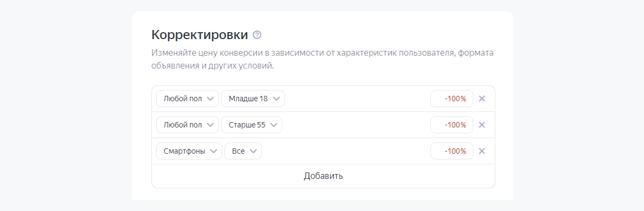Open Любой пол dropdown in Старше 55 row
Viewport: 644px width, 211px height.
tap(187, 125)
